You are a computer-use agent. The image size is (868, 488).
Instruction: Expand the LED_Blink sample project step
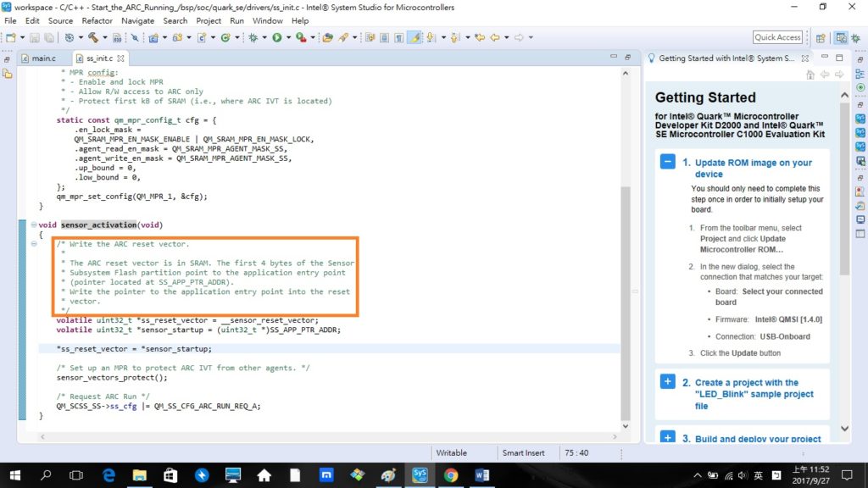[668, 382]
